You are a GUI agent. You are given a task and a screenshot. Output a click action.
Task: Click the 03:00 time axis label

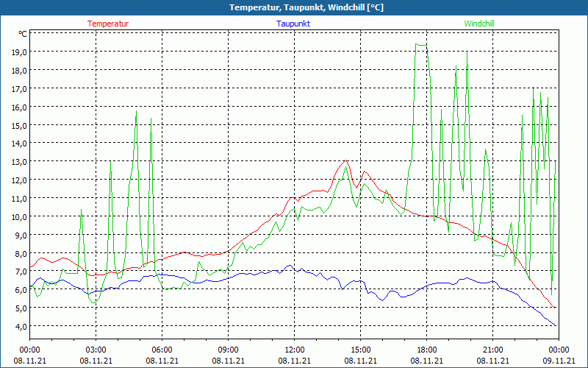click(x=96, y=350)
